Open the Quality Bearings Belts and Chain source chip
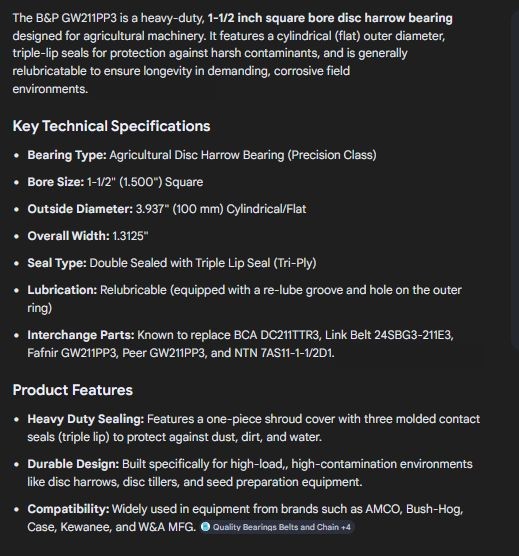 coord(277,527)
